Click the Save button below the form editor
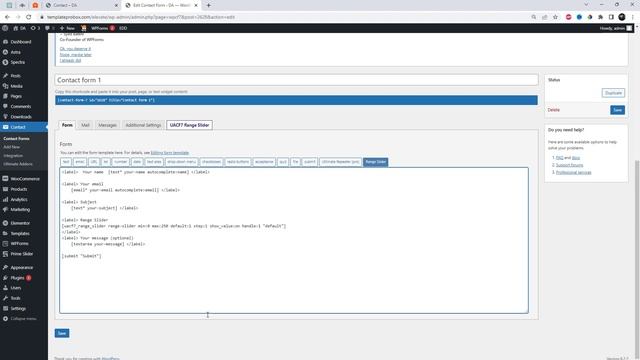Image resolution: width=640 pixels, height=360 pixels. 62,333
